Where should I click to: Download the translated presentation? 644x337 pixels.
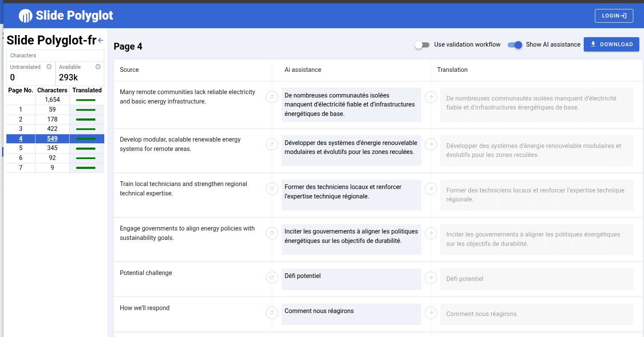(611, 44)
